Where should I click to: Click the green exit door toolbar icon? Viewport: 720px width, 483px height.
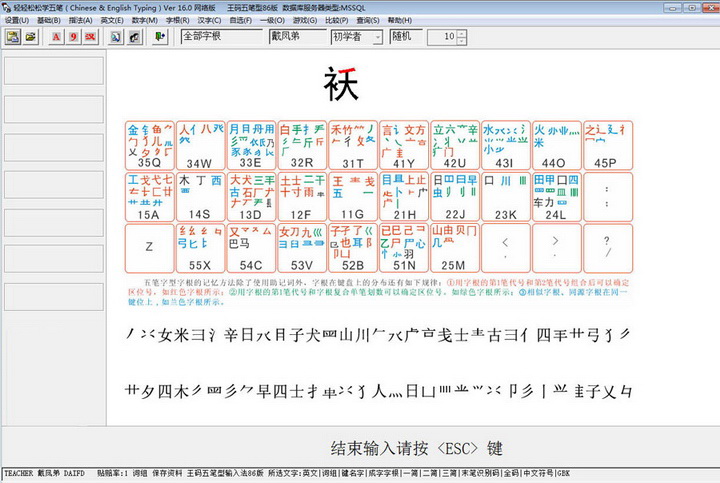tap(160, 37)
